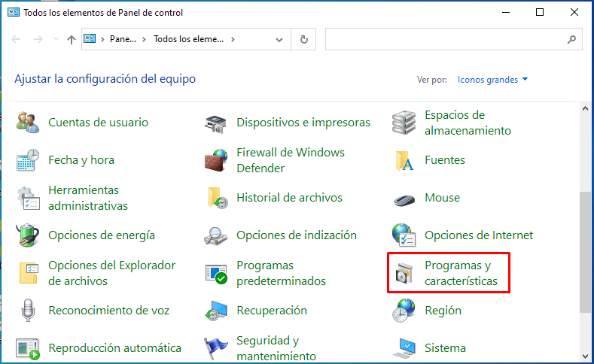Refresh the Control Panel view

point(304,39)
